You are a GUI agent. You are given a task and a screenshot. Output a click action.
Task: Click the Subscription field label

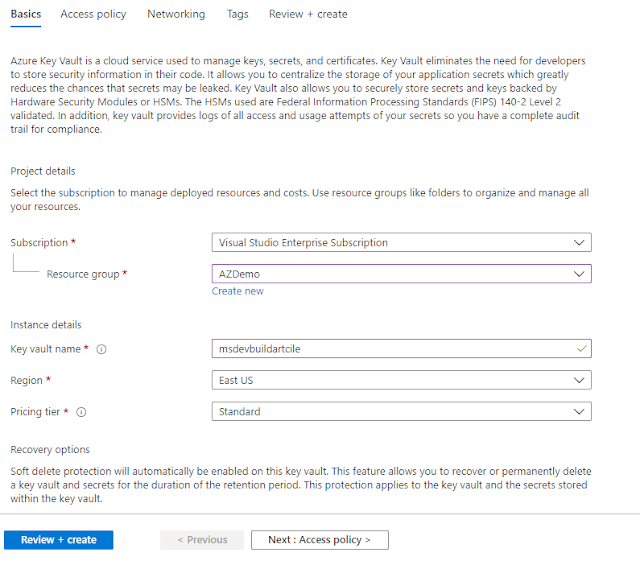point(39,243)
